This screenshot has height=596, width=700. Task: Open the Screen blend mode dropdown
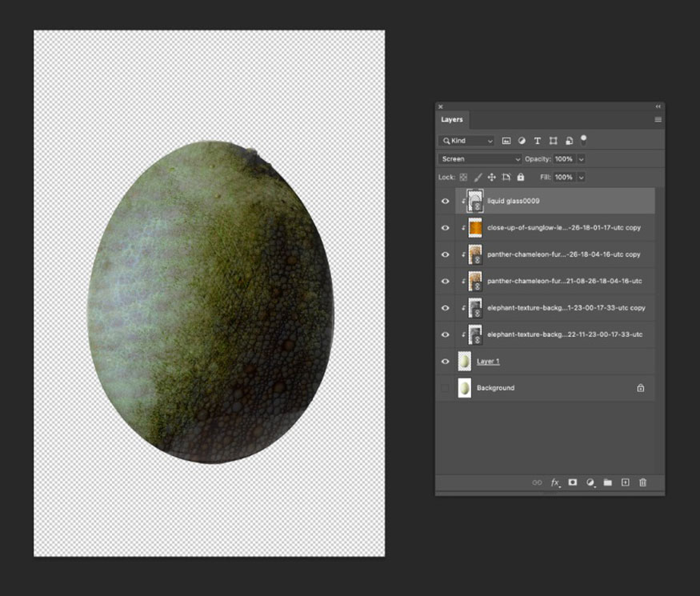[x=480, y=159]
